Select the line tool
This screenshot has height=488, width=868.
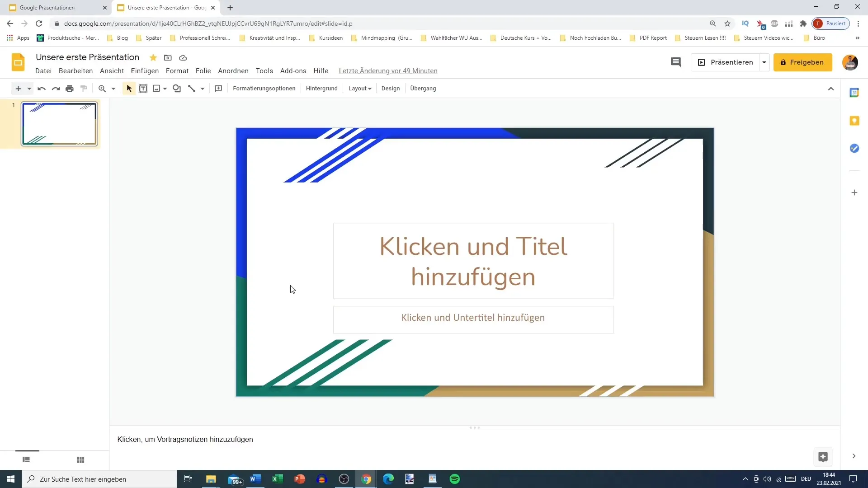[x=192, y=89]
